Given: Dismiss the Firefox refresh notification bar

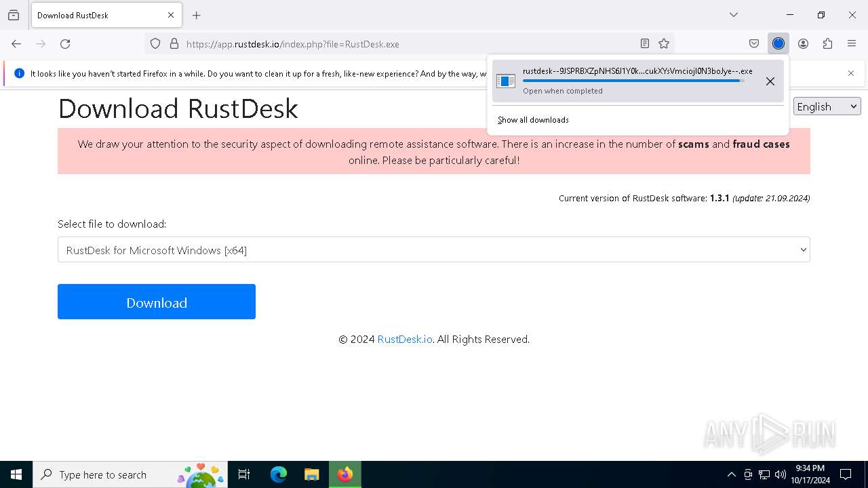Looking at the screenshot, I should [851, 73].
